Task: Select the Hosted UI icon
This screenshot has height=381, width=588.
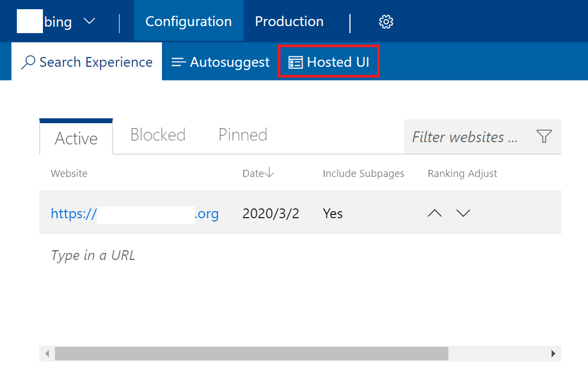Action: point(295,62)
